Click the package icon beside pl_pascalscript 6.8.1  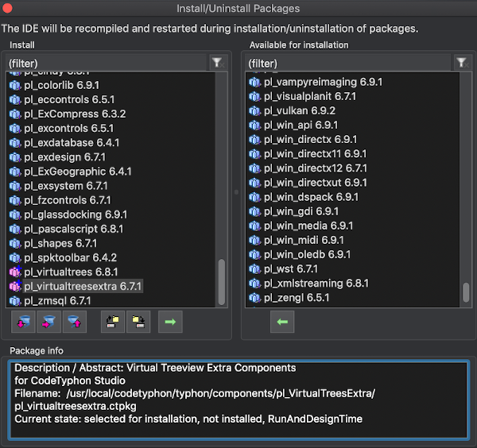click(x=15, y=230)
